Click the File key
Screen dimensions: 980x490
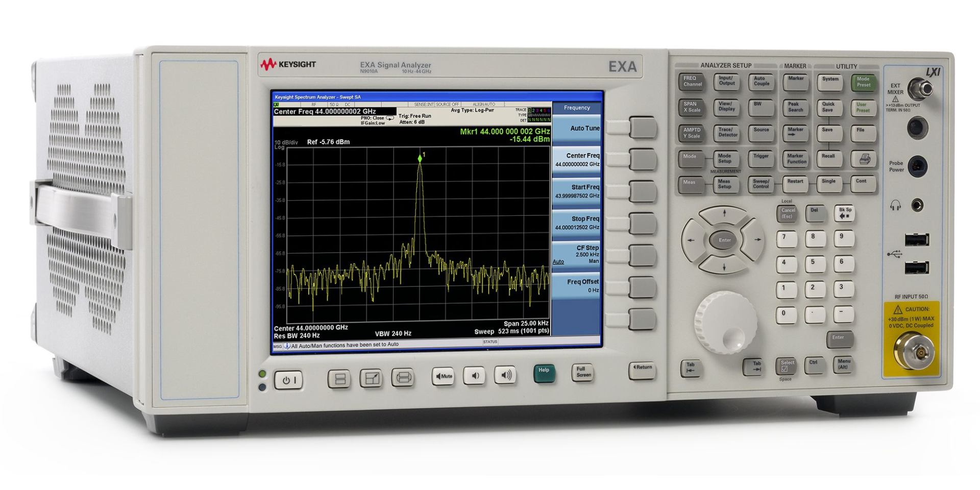click(864, 134)
